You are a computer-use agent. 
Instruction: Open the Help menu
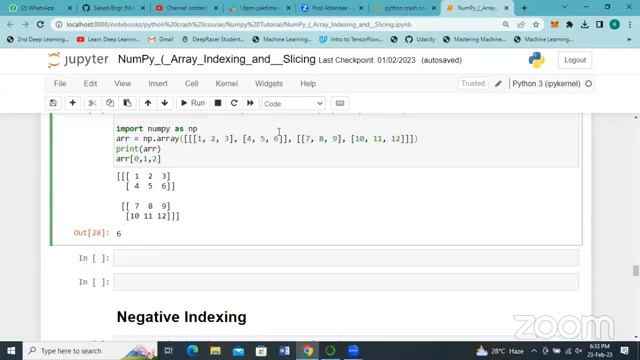[308, 84]
